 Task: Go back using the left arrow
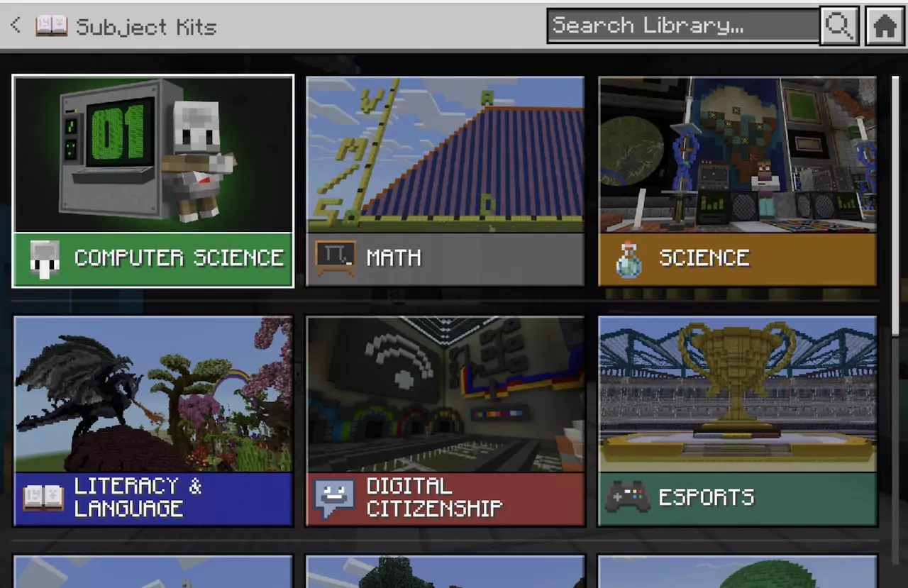coord(16,26)
